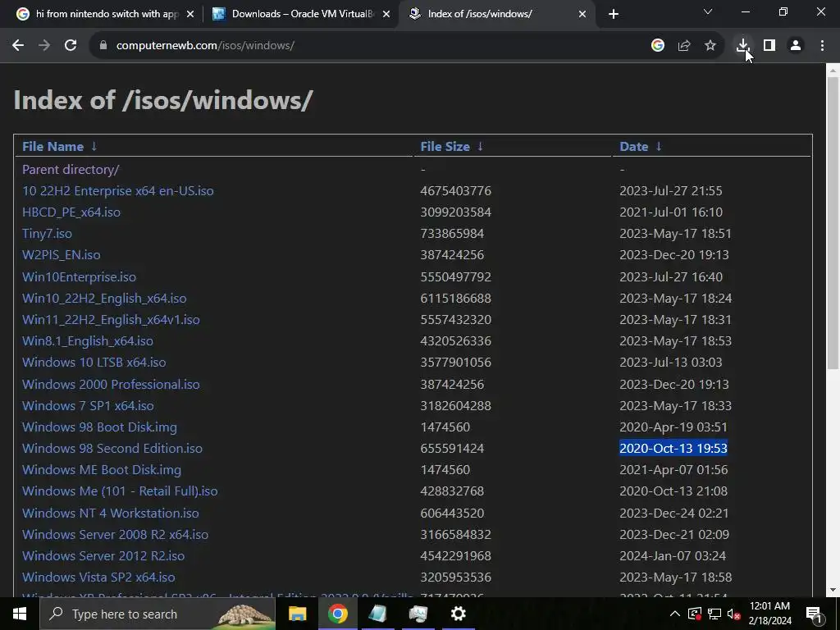Open File Explorer from taskbar

(297, 614)
